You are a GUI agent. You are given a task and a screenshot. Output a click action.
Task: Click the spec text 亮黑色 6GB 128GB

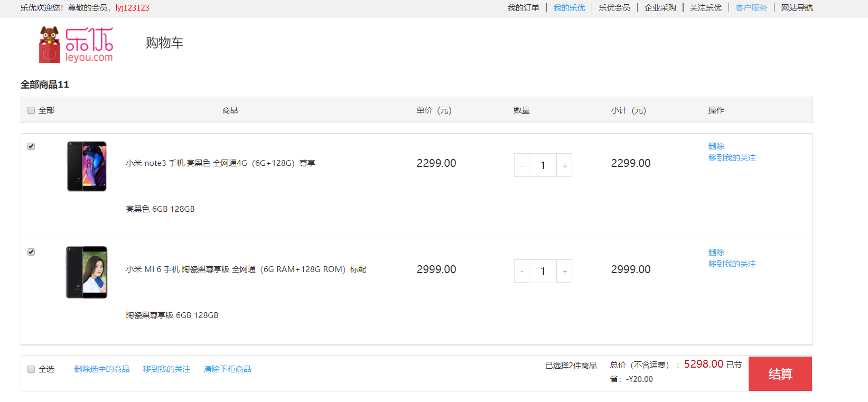161,209
